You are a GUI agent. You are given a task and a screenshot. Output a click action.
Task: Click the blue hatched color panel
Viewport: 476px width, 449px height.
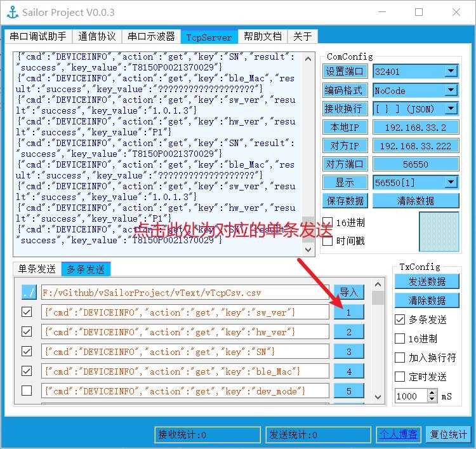coord(439,232)
